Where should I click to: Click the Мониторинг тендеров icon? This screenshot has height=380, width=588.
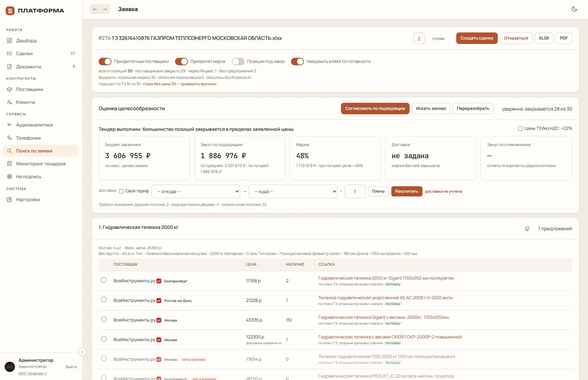tap(9, 164)
